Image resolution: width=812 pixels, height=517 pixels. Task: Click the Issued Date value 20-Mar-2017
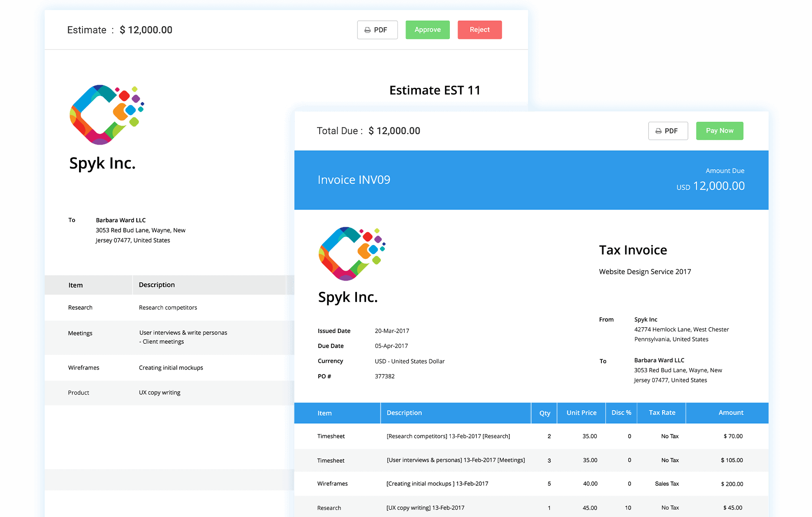point(392,331)
